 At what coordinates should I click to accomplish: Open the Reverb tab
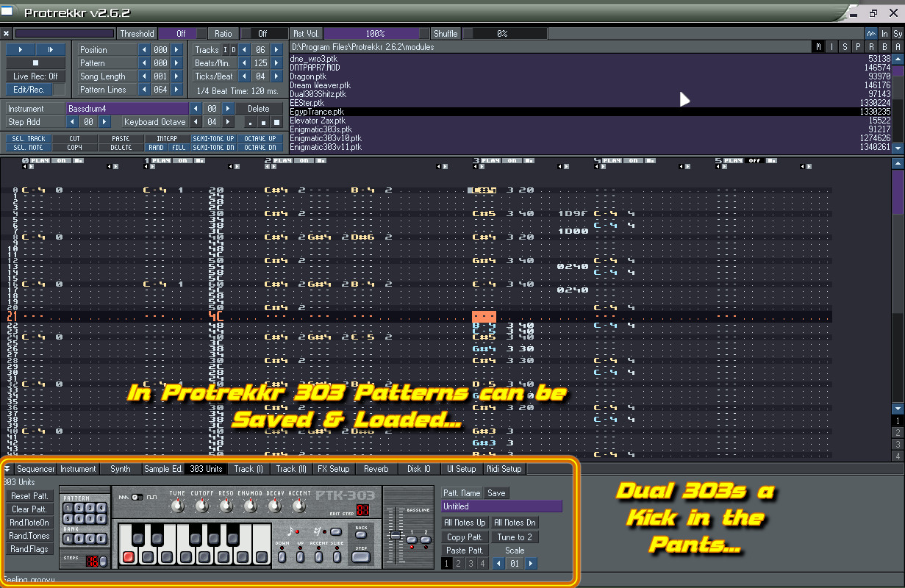click(376, 469)
